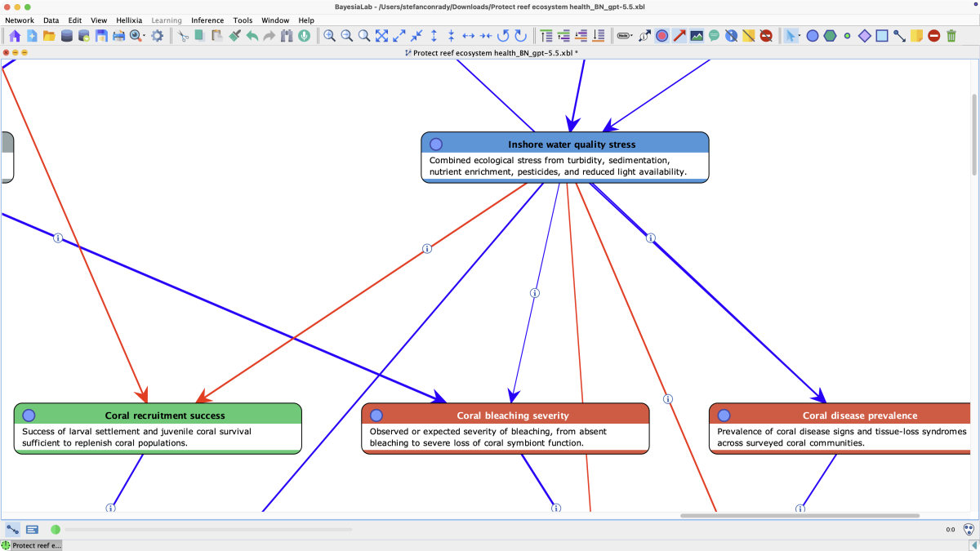Click the Paste clipboard icon
The height and width of the screenshot is (551, 980).
(217, 36)
